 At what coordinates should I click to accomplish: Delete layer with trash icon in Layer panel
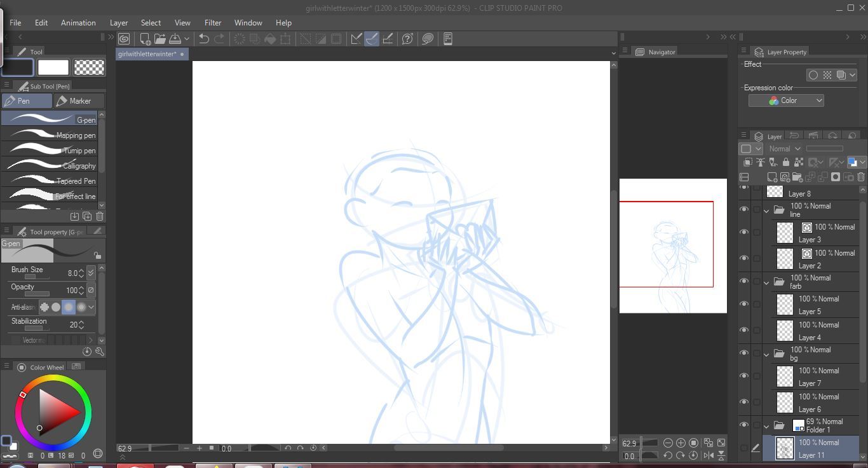(x=861, y=177)
